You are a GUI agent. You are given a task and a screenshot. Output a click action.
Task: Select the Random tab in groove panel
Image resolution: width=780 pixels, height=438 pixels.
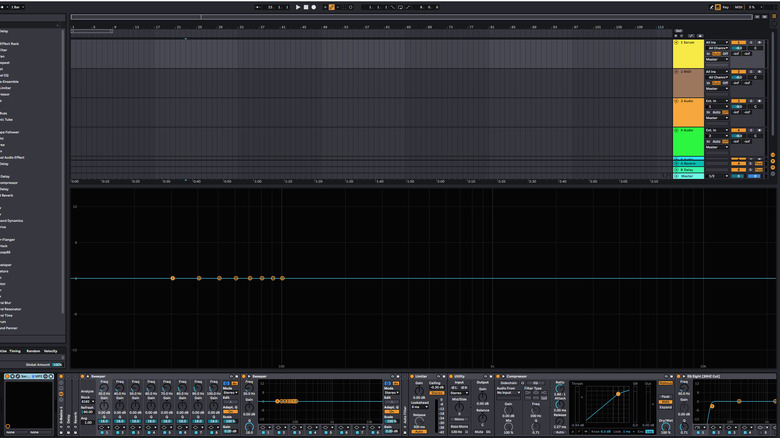(x=33, y=351)
